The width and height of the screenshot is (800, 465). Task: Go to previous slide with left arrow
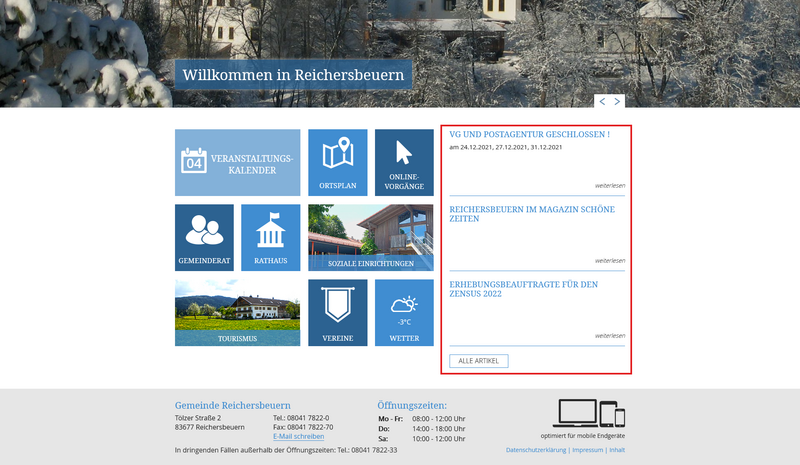coord(603,101)
